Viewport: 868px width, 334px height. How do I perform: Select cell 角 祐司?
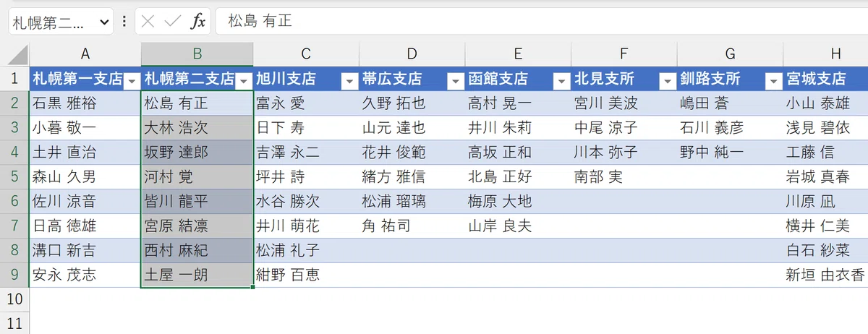[412, 226]
